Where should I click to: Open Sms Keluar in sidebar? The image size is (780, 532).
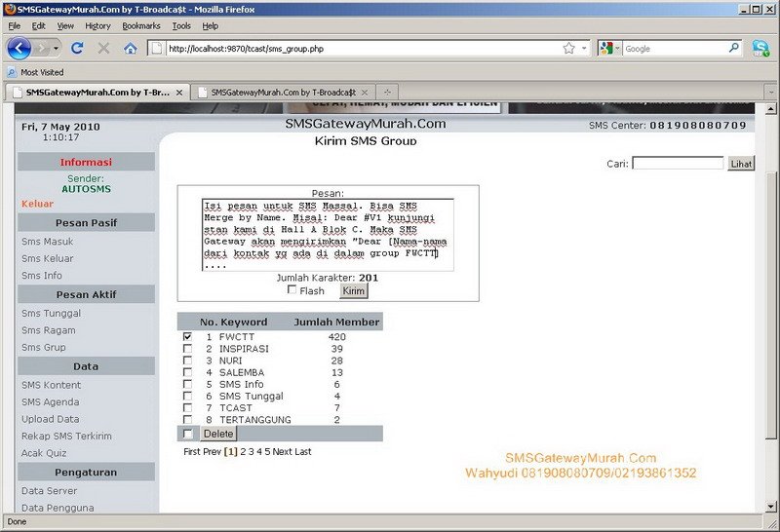pyautogui.click(x=47, y=258)
